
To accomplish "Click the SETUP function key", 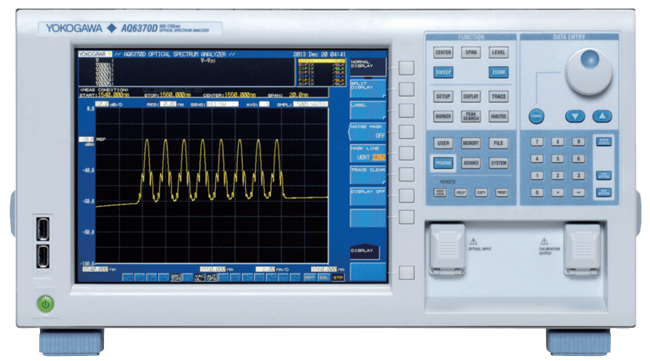I will [x=443, y=97].
